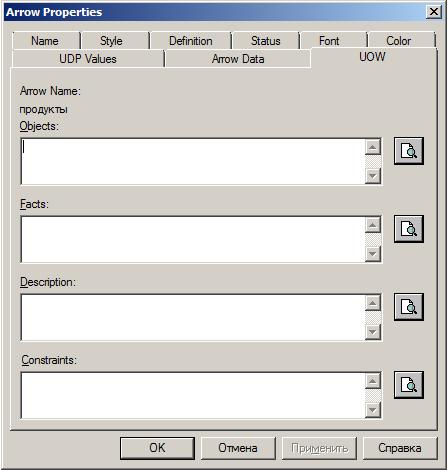Click the Применить button

pos(319,448)
